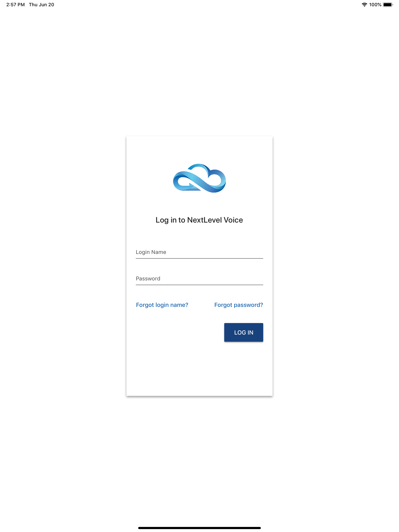Screen dimensions: 399x532
Task: Focus the Login Name input field
Action: click(199, 252)
